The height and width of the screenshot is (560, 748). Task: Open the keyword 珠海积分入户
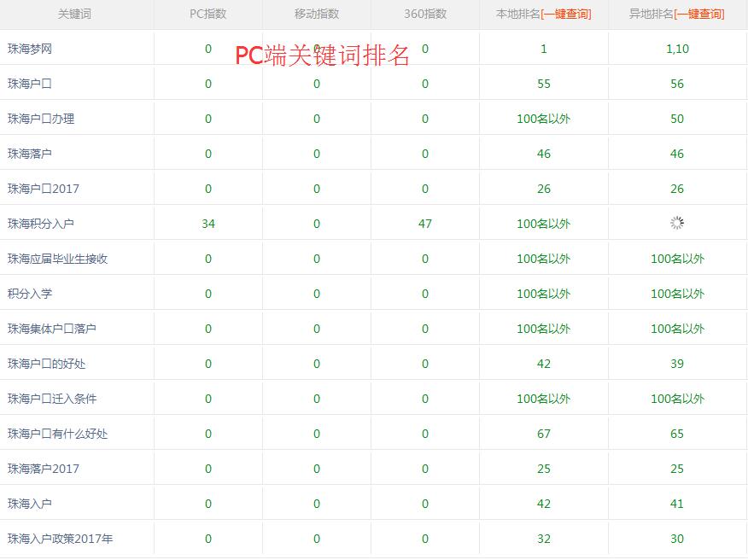pos(41,224)
